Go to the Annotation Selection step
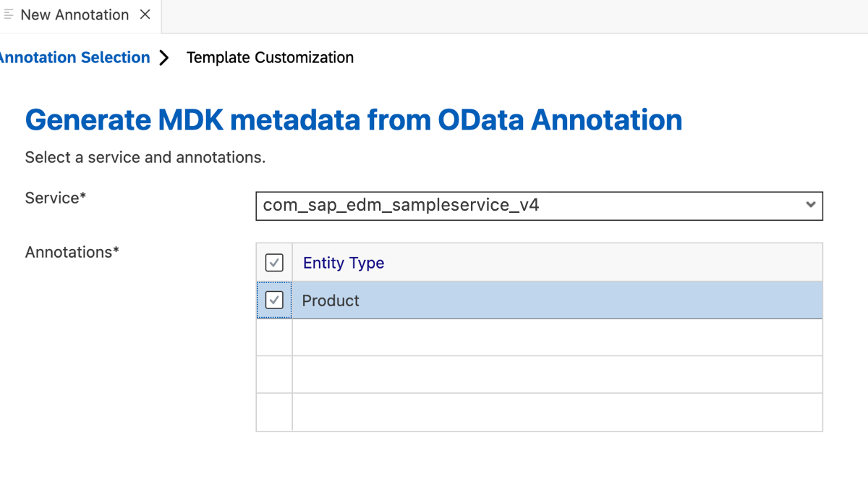The height and width of the screenshot is (488, 868). [x=74, y=57]
